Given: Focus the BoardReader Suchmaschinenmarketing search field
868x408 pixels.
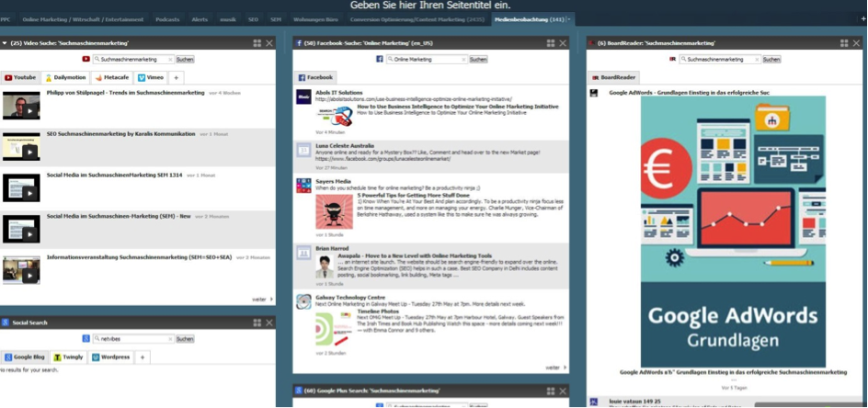Looking at the screenshot, I should point(720,59).
